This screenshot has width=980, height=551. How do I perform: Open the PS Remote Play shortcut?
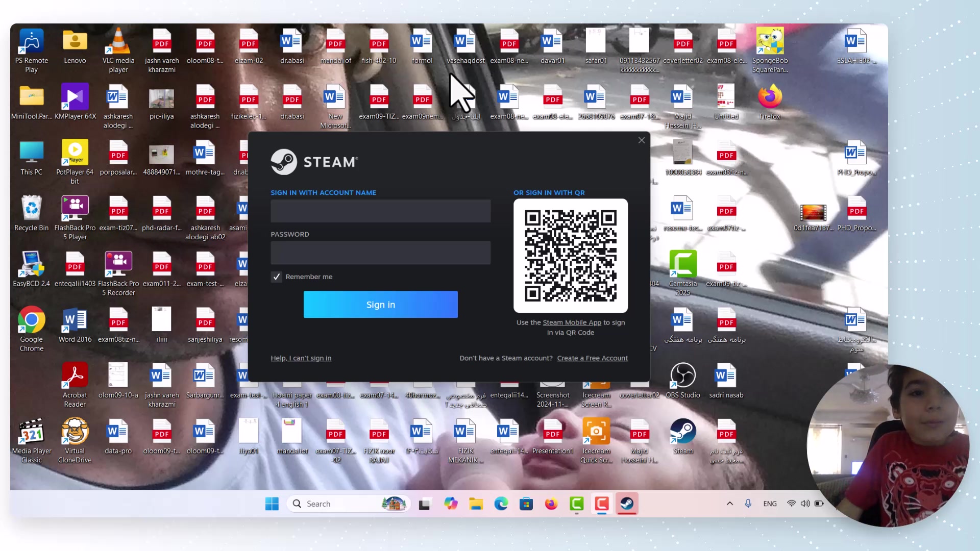(x=31, y=42)
